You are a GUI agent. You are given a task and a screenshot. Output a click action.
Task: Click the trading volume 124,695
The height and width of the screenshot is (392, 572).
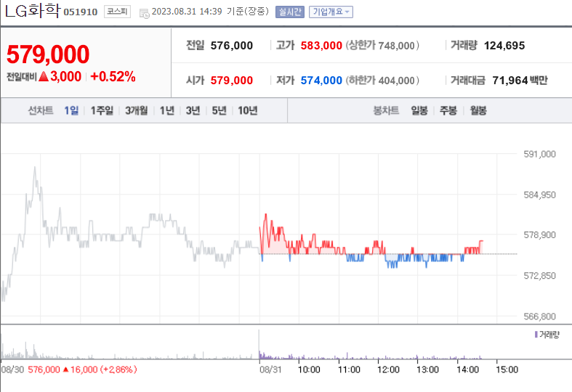point(504,46)
